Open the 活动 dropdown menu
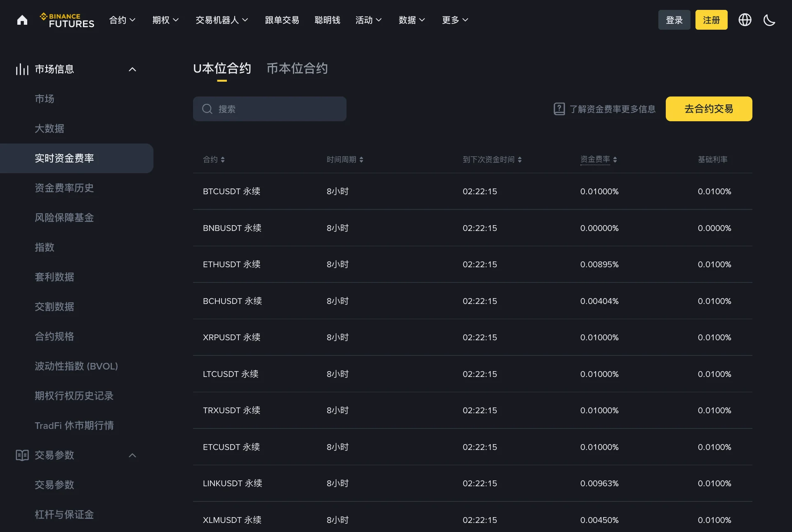Image resolution: width=792 pixels, height=532 pixels. [368, 20]
